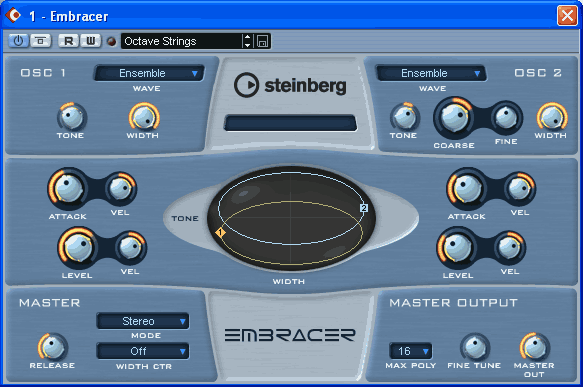This screenshot has height=387, width=583.
Task: Enable Read automation (R) button
Action: point(69,41)
